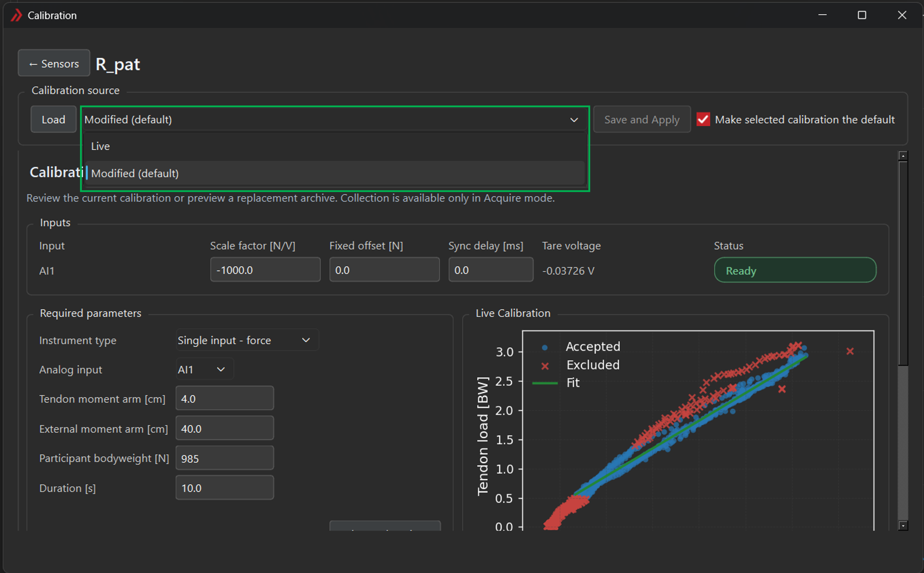This screenshot has width=924, height=573.
Task: Click the scrollbar down arrow
Action: [x=903, y=526]
